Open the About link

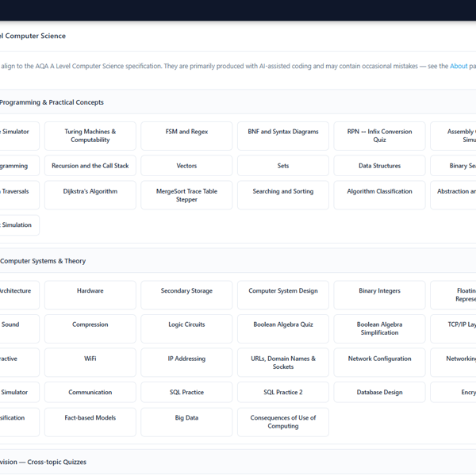click(459, 66)
